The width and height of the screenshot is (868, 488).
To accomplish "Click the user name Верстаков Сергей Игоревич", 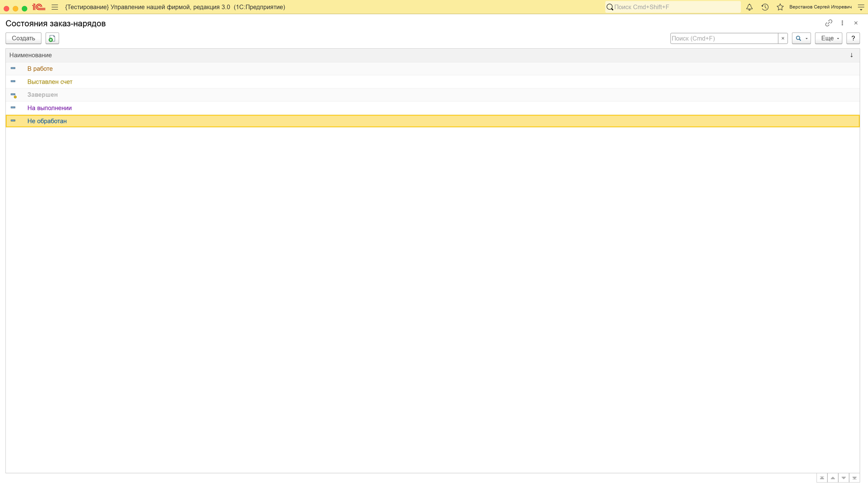I will (821, 7).
